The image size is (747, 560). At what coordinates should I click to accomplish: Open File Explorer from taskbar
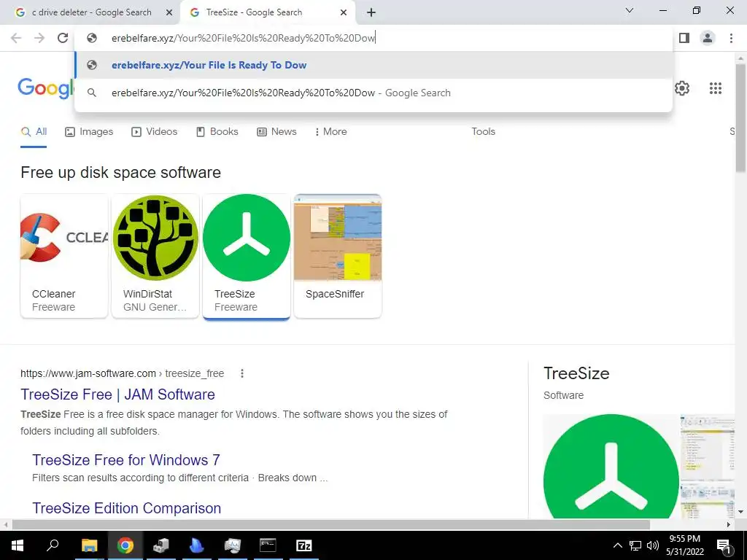click(x=89, y=545)
